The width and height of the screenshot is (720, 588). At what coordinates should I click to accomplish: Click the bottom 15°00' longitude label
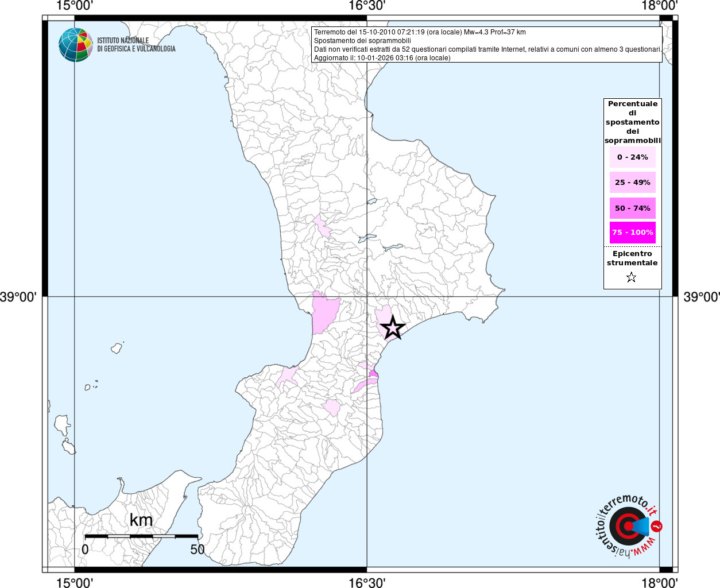point(75,582)
